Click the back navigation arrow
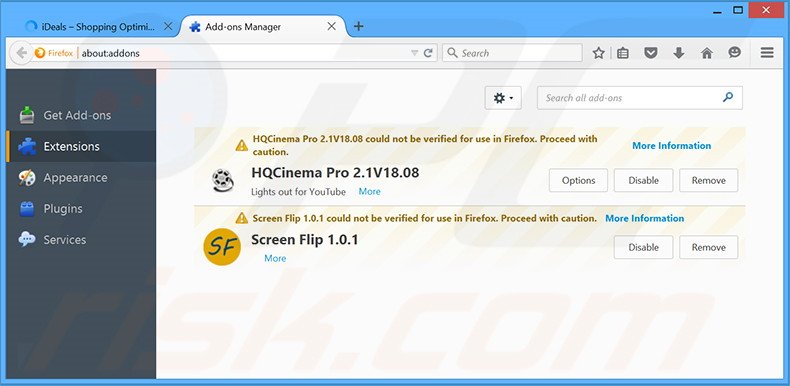Viewport: 790px width, 386px height. click(x=21, y=53)
